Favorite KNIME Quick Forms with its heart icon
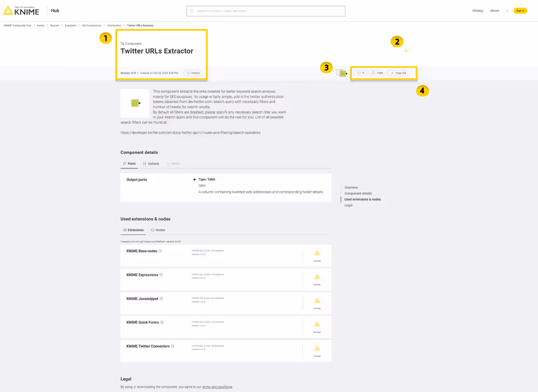The height and width of the screenshot is (392, 538). coord(161,322)
